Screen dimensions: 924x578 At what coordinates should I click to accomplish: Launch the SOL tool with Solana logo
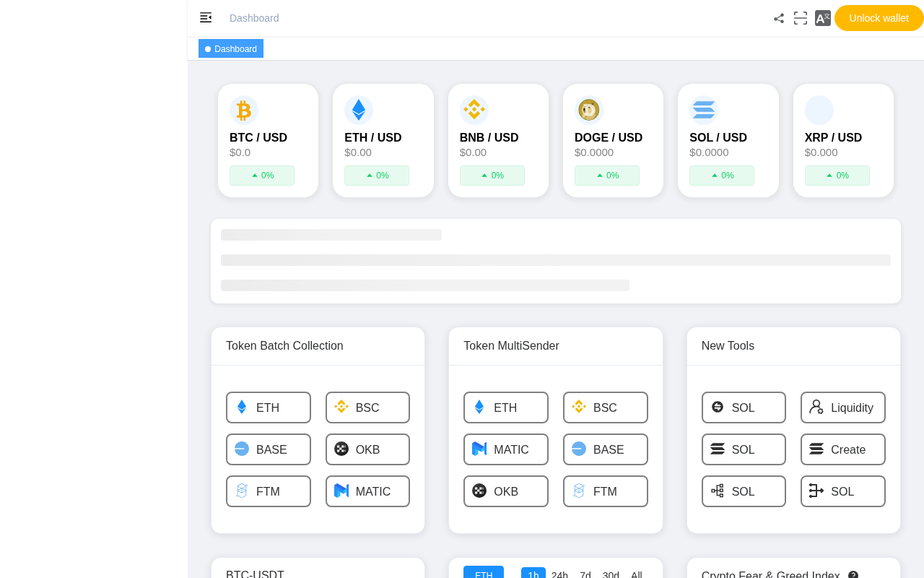pyautogui.click(x=744, y=449)
